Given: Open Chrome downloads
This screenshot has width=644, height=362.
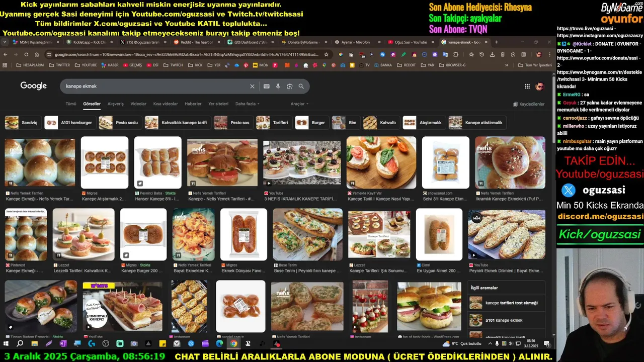Looking at the screenshot, I should tap(492, 54).
